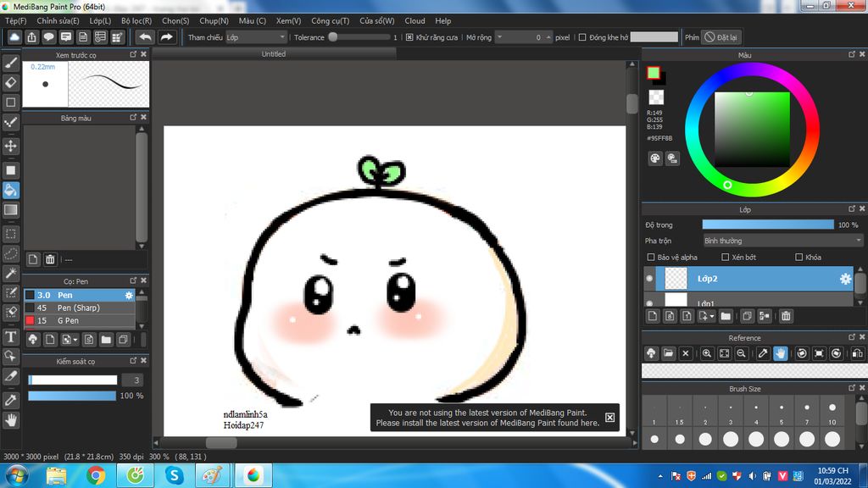The image size is (868, 488).
Task: Delete the layer with trash icon
Action: coord(786,316)
